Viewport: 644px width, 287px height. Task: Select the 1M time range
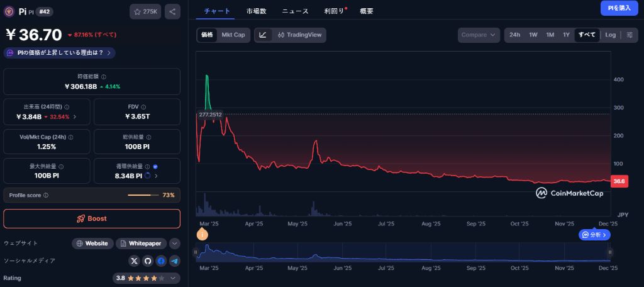[550, 35]
